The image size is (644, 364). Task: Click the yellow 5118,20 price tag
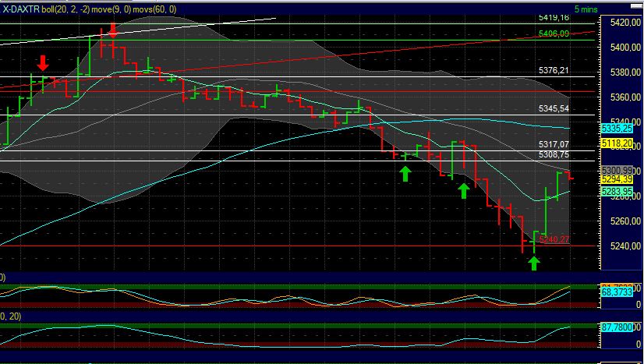617,143
